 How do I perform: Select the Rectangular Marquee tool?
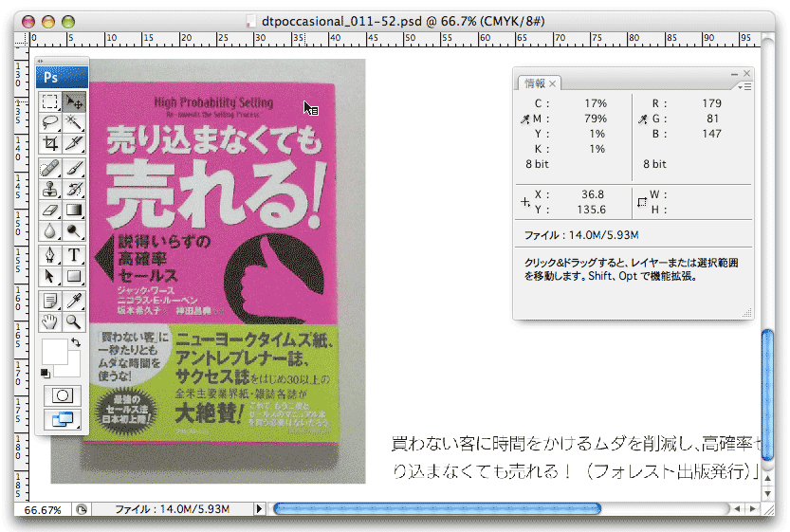coord(50,101)
